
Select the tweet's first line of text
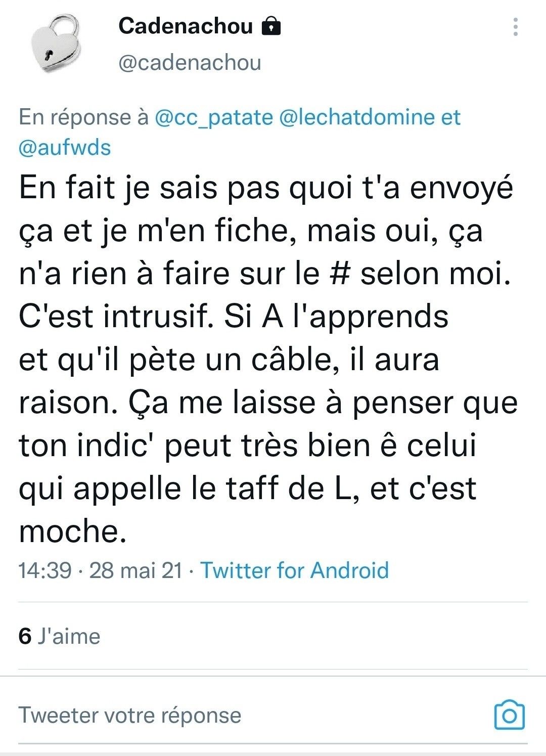click(266, 188)
